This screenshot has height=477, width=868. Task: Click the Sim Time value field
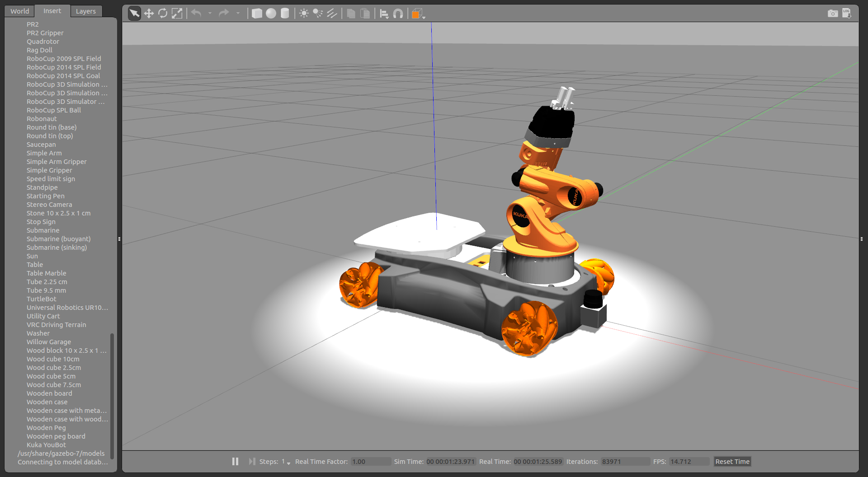450,462
